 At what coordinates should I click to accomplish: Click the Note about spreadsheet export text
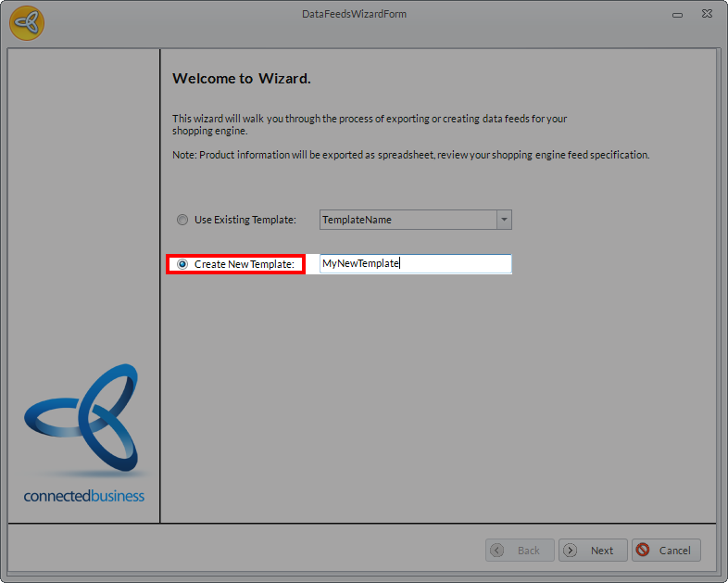(411, 155)
